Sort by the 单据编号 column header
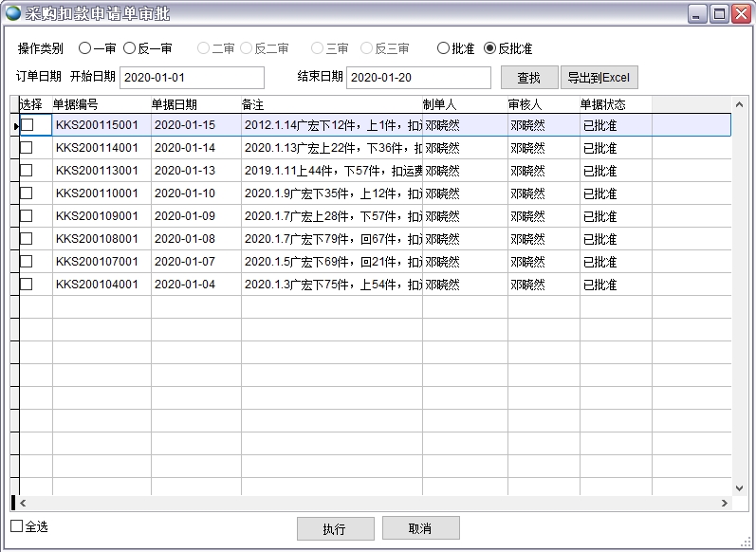The height and width of the screenshot is (552, 756). point(76,104)
